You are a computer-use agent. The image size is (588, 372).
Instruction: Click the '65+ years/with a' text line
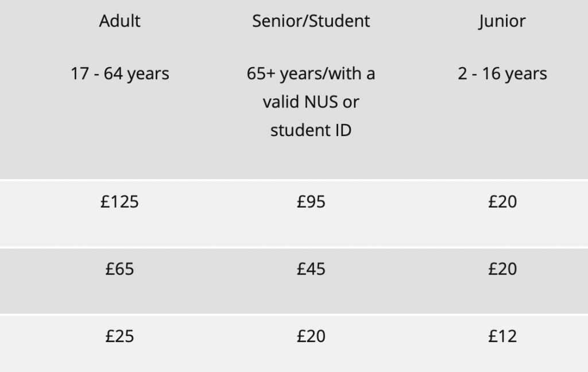pyautogui.click(x=311, y=74)
